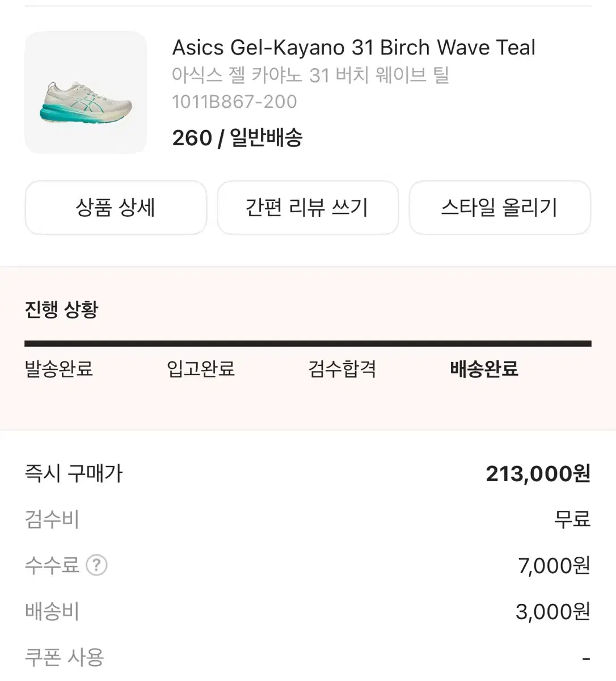Select the 입고완료 progress step
The width and height of the screenshot is (616, 681).
coord(201,369)
